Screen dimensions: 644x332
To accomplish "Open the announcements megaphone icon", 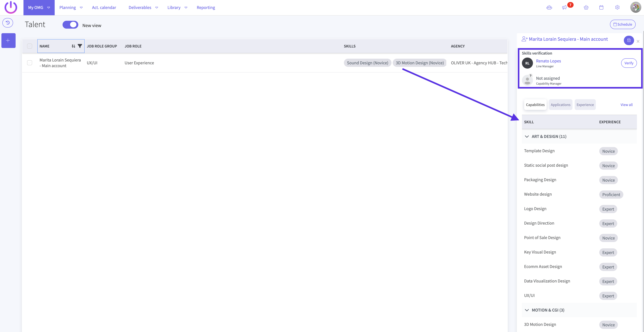I will (x=564, y=8).
